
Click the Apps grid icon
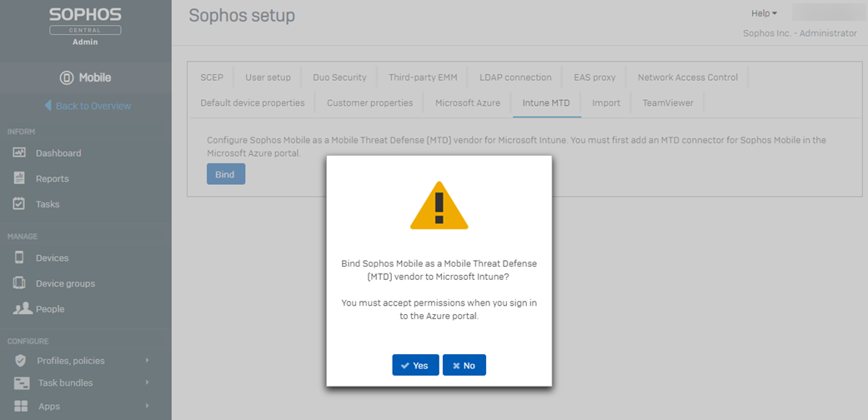point(21,406)
